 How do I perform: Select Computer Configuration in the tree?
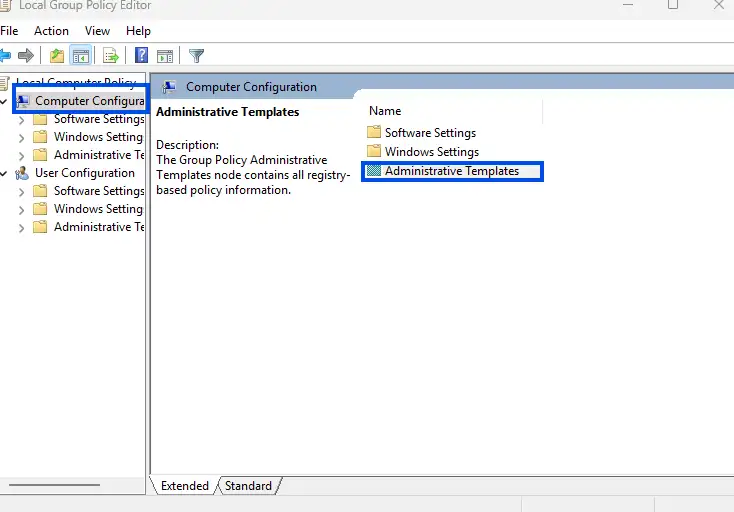[x=89, y=101]
